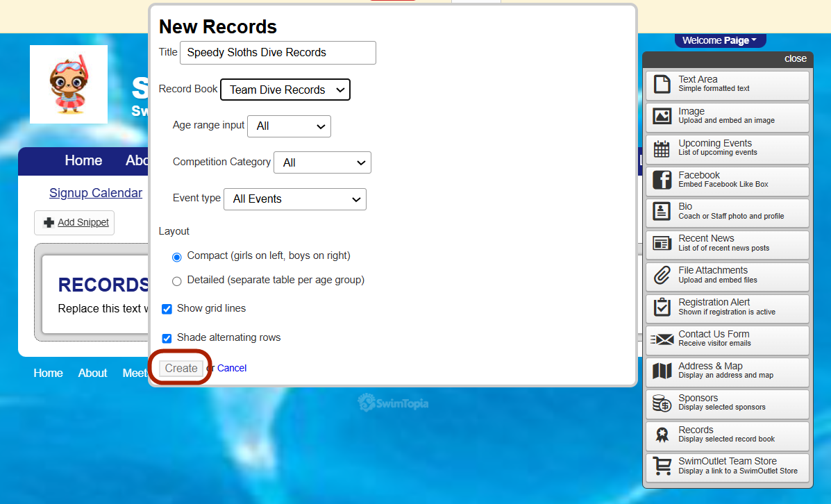Click the File Attachments paperclip icon
The width and height of the screenshot is (831, 504).
pos(662,276)
